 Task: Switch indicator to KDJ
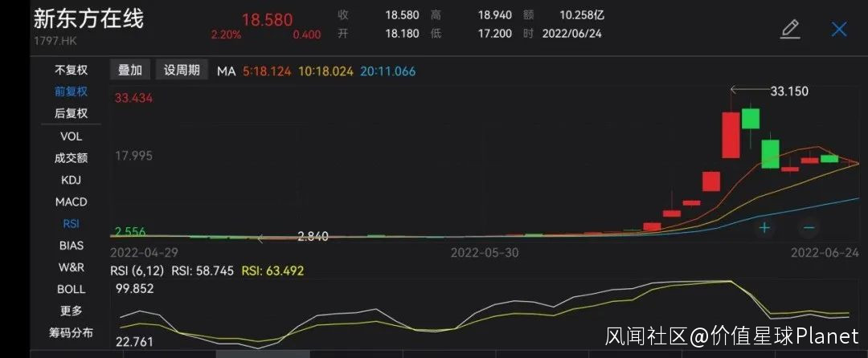pos(71,180)
